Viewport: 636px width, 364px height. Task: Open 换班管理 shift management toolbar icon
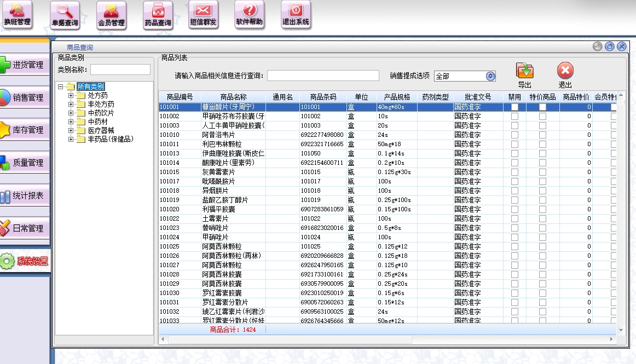17,15
